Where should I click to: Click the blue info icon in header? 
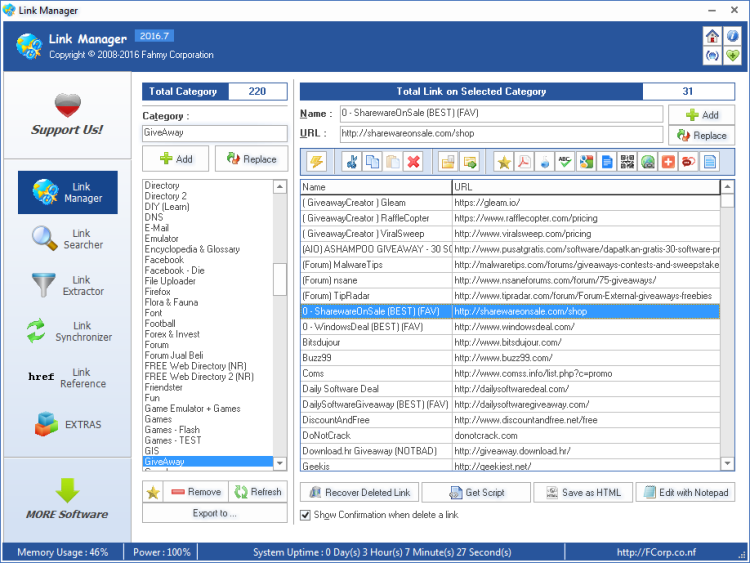[732, 35]
